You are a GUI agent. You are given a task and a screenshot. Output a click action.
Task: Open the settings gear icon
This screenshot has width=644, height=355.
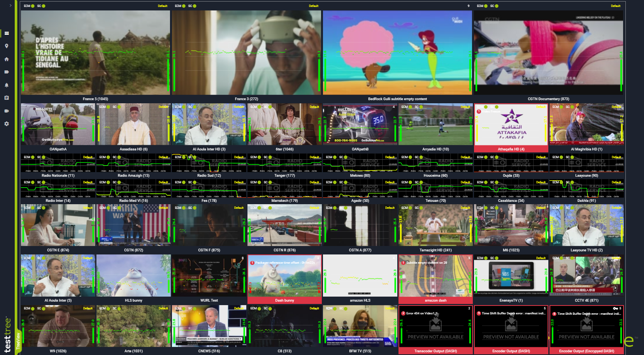tap(7, 124)
